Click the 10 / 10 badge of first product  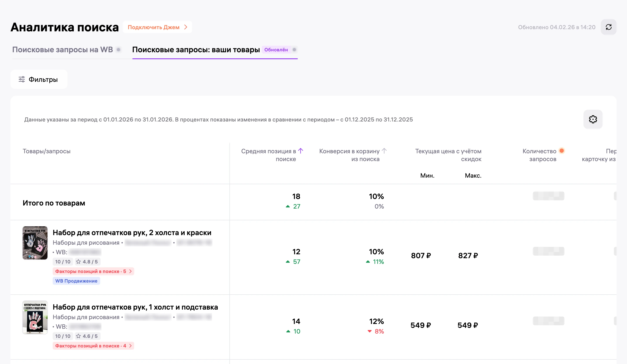pos(63,262)
